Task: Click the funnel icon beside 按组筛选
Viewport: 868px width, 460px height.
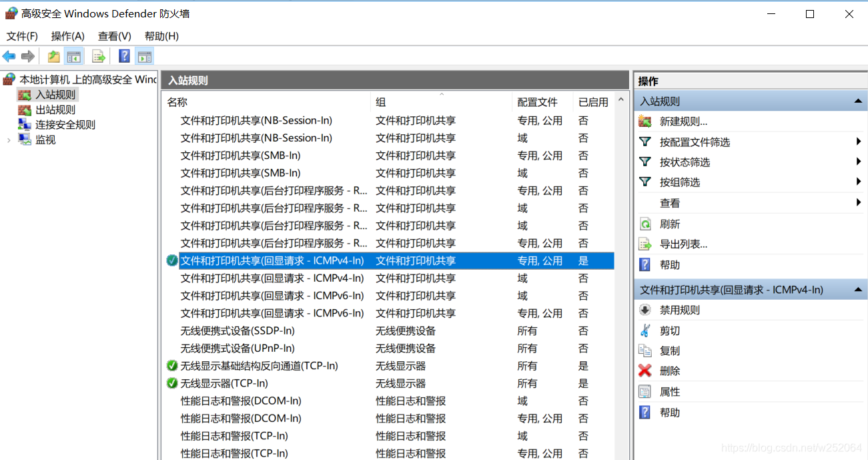Action: [x=645, y=182]
